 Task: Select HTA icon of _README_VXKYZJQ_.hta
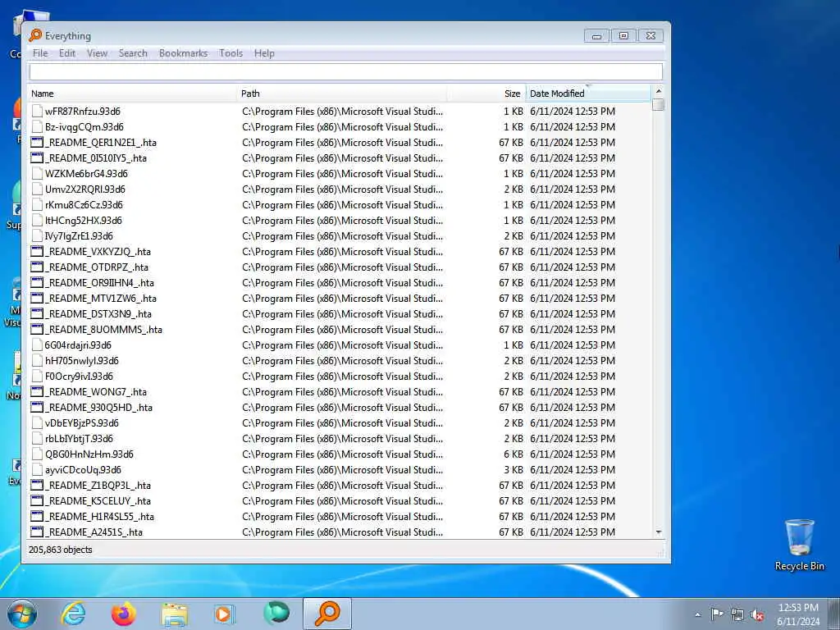pos(37,251)
